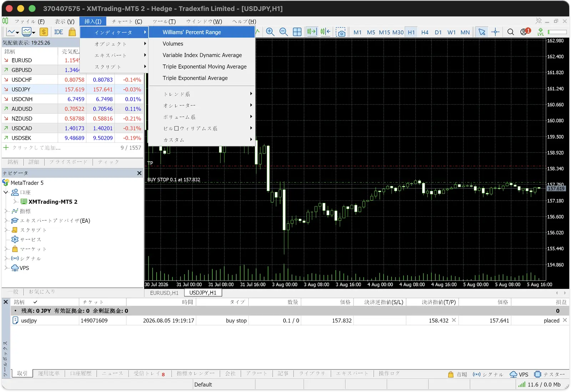The height and width of the screenshot is (392, 571).
Task: Open the ツール(T) menu
Action: click(x=164, y=21)
